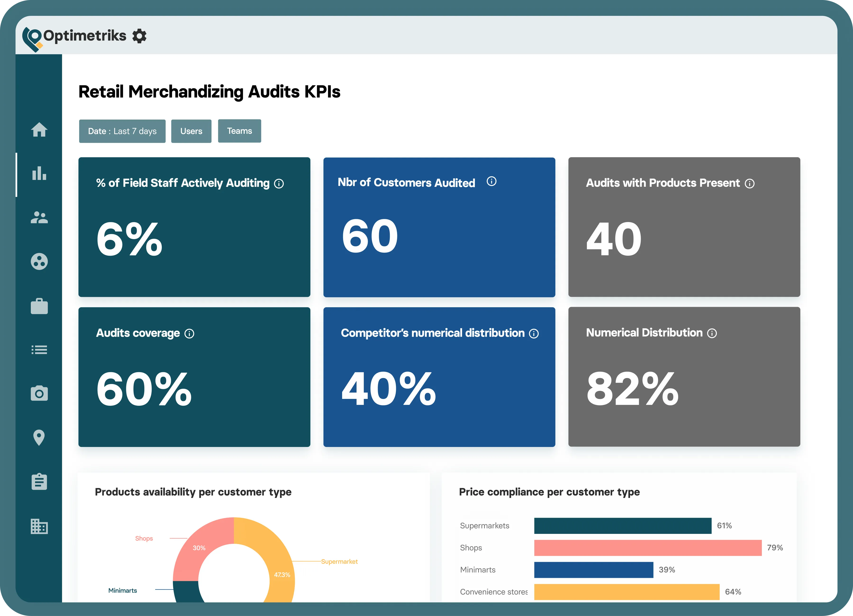Open the list view sidebar icon
The height and width of the screenshot is (616, 853).
click(39, 350)
